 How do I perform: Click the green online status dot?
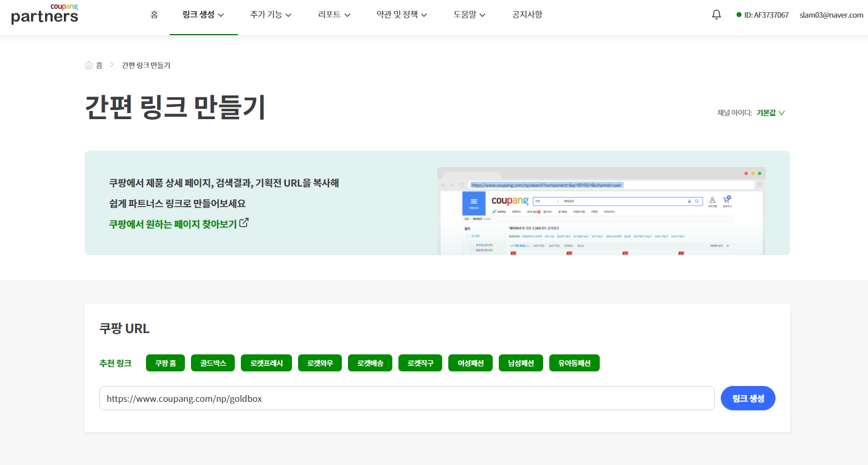point(739,15)
